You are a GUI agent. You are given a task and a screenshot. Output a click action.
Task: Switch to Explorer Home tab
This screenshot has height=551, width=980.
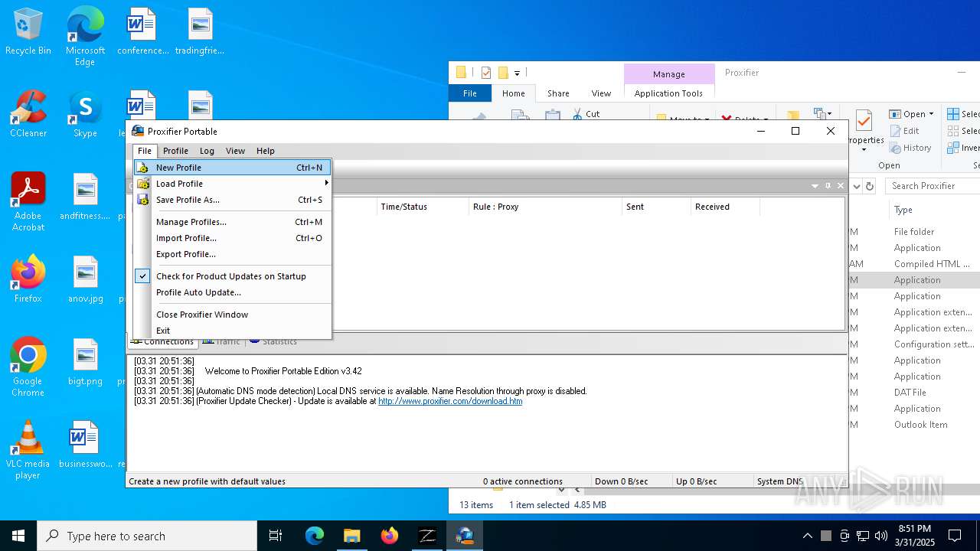(514, 93)
